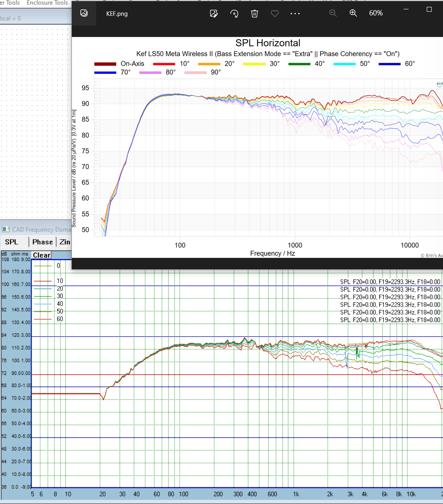Image resolution: width=443 pixels, height=504 pixels.
Task: Click the 80° violet legend swatch
Action: coord(150,72)
